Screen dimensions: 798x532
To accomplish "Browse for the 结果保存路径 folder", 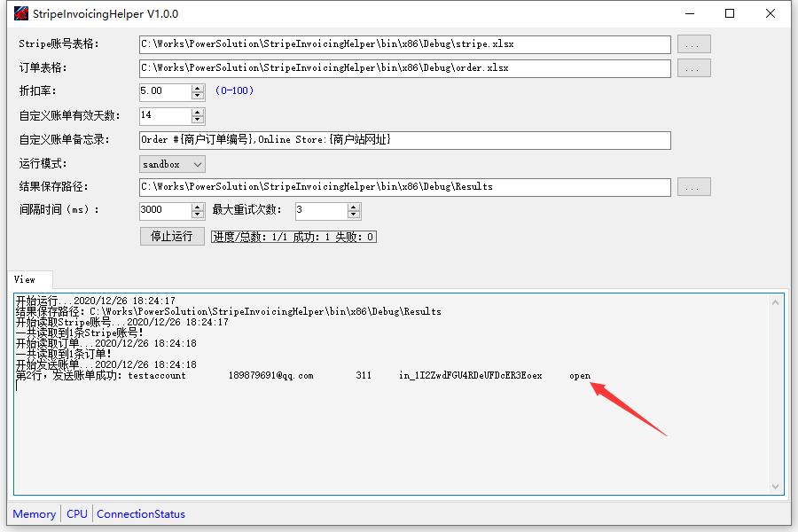I will pos(693,187).
